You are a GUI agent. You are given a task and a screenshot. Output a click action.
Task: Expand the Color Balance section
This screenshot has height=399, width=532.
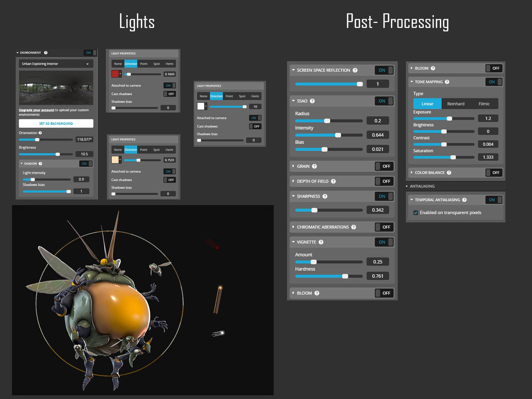412,173
